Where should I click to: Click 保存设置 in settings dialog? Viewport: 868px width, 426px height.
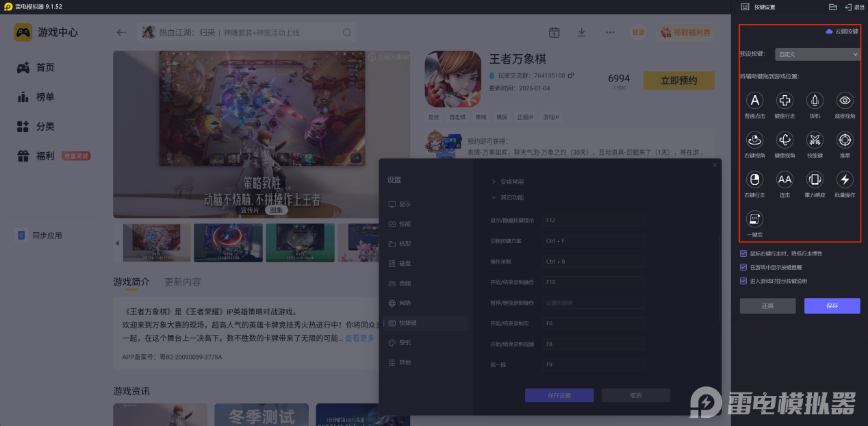tap(559, 395)
